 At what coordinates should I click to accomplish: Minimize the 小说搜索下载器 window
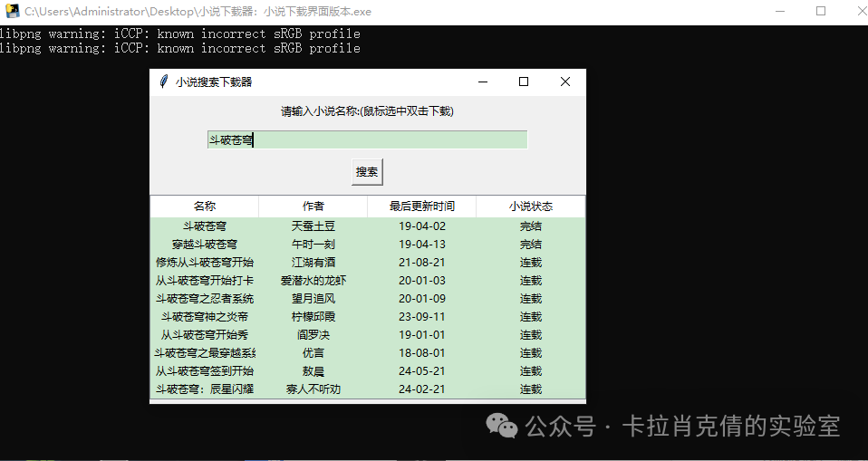(483, 82)
